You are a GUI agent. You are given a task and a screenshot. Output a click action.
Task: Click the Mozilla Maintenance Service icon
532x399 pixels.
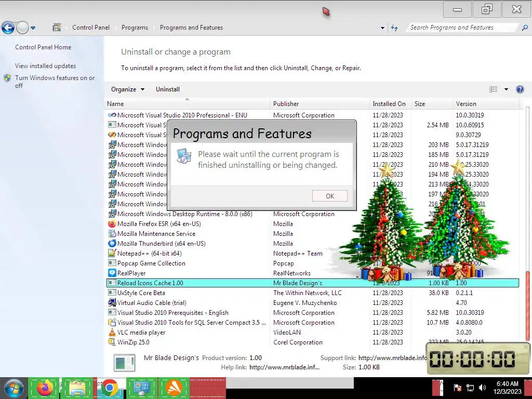tap(112, 234)
